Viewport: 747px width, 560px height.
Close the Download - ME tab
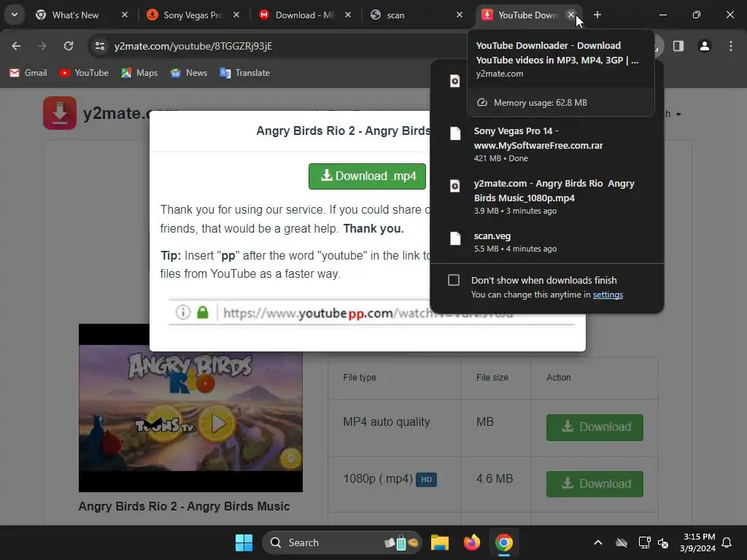(x=348, y=15)
